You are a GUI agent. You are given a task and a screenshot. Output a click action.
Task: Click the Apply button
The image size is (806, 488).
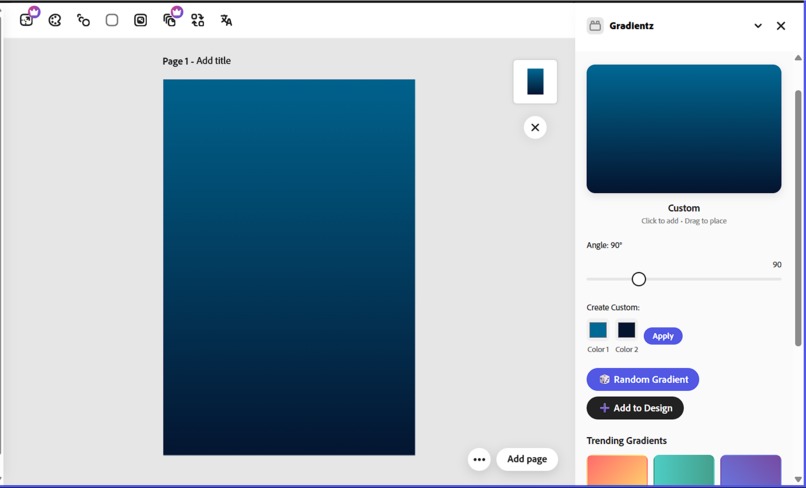point(663,336)
